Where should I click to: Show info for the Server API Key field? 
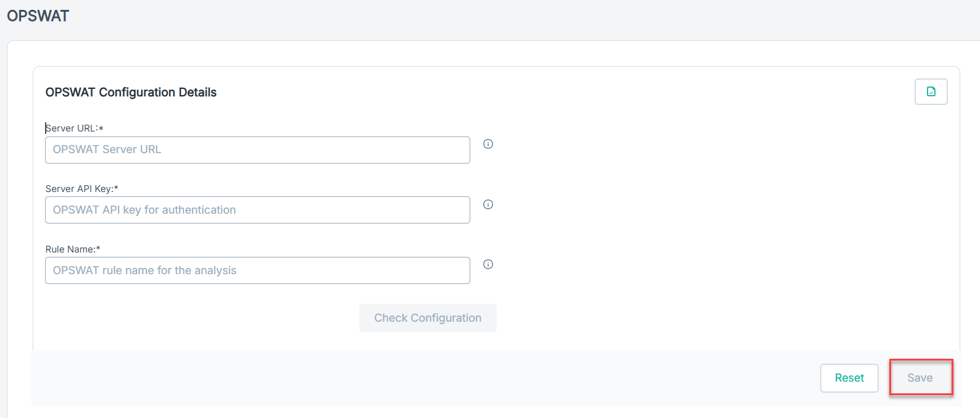click(488, 204)
